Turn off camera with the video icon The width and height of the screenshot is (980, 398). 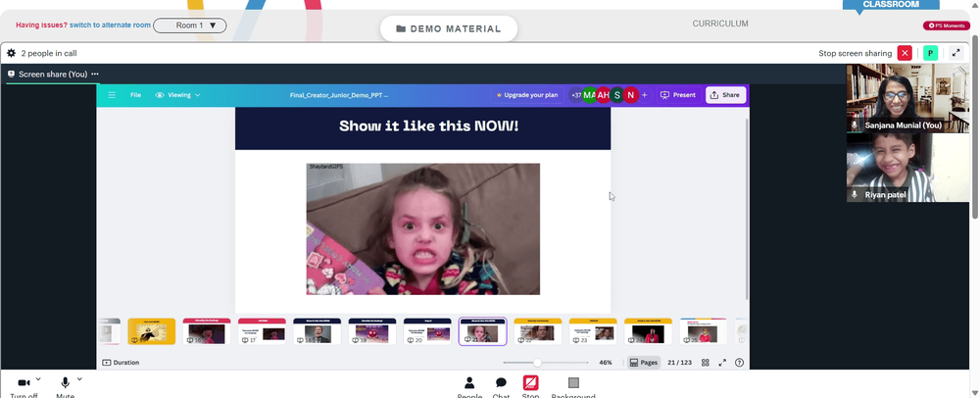(x=24, y=383)
